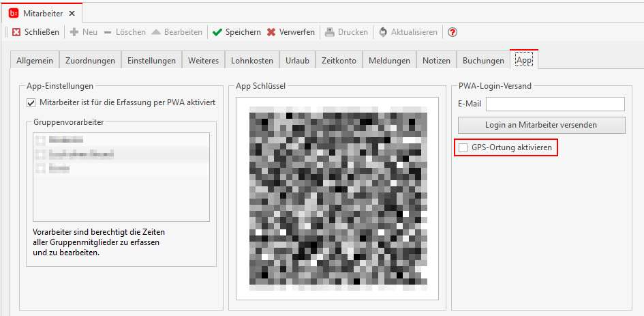The image size is (644, 316).
Task: Select the App tab
Action: [524, 59]
